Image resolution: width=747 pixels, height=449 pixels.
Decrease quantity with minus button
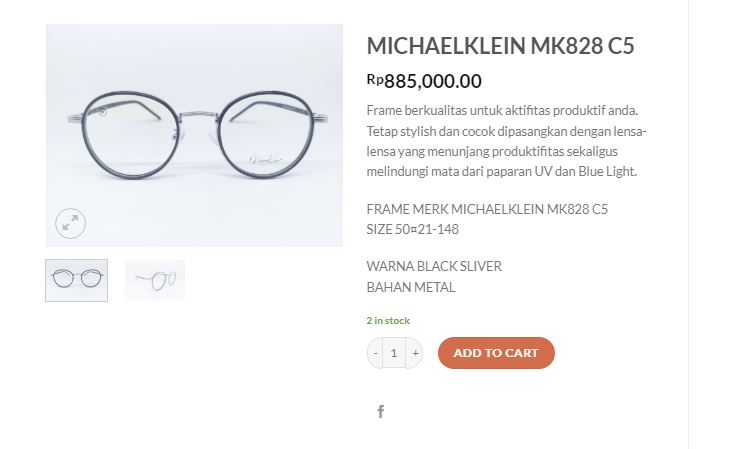pyautogui.click(x=376, y=353)
